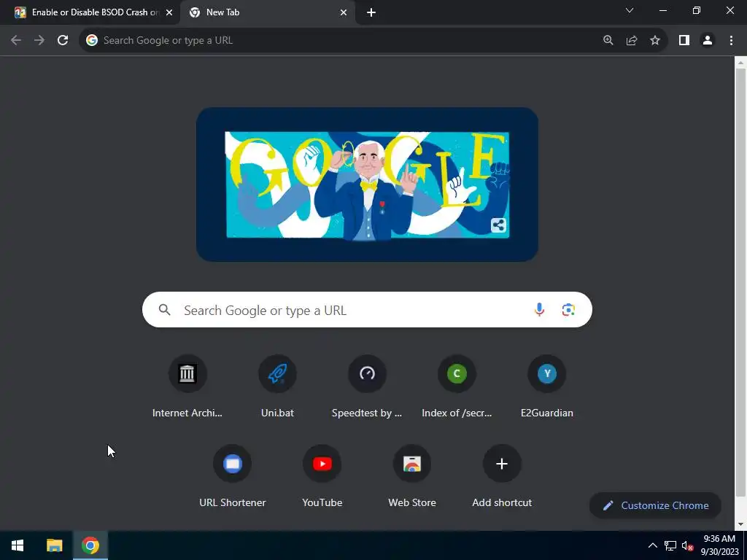Open the taskbar clock and date
This screenshot has height=560, width=747.
click(719, 545)
